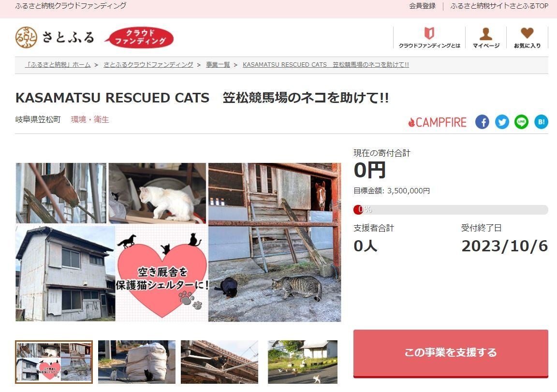Click the さとふる logo
This screenshot has width=557, height=392.
coord(55,37)
